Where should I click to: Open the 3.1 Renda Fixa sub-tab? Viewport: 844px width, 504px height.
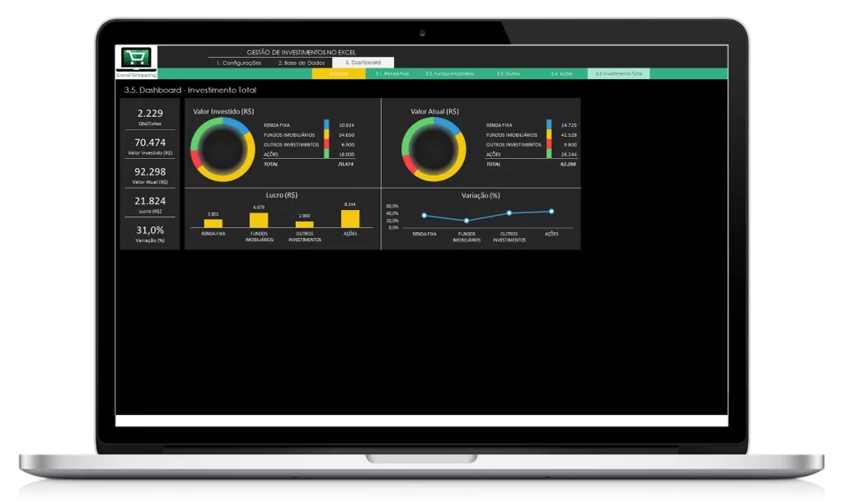point(392,73)
